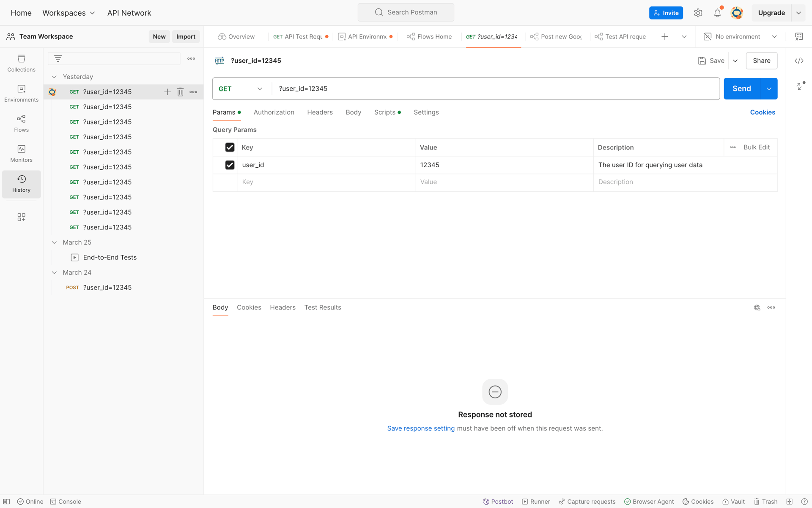This screenshot has width=812, height=508.
Task: Click the Send button
Action: (742, 89)
